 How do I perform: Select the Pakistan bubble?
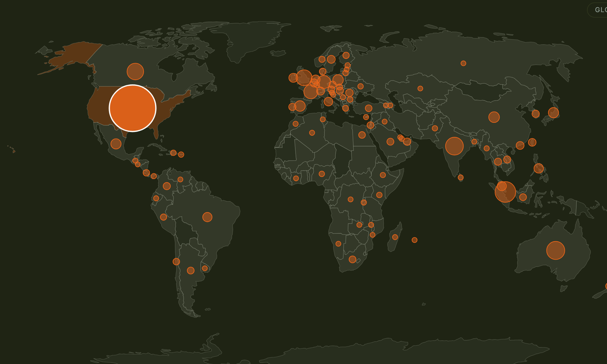[x=435, y=128]
